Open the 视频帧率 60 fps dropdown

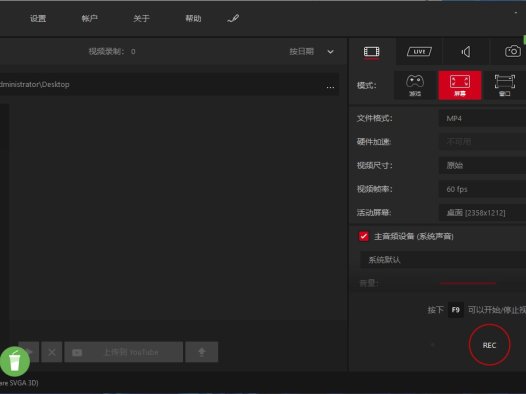482,189
